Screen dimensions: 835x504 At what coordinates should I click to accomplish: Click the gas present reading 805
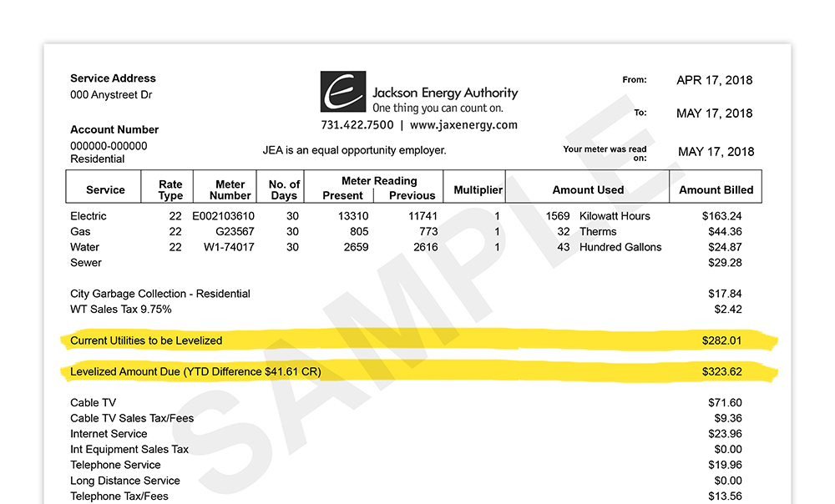pos(359,231)
